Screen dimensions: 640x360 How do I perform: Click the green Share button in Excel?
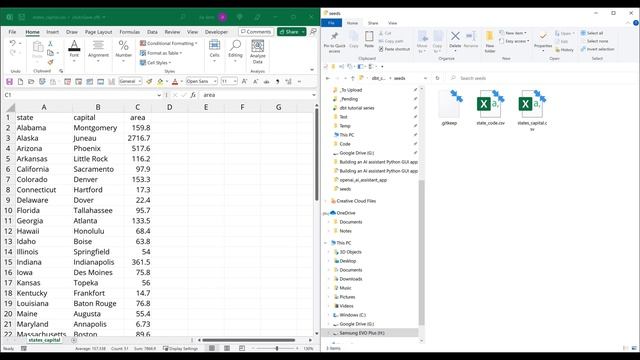291,32
